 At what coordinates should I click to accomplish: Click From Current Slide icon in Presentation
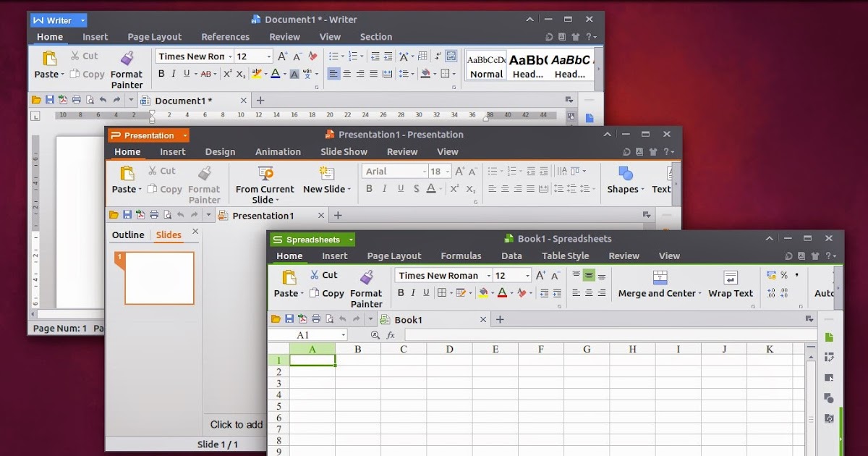[265, 173]
